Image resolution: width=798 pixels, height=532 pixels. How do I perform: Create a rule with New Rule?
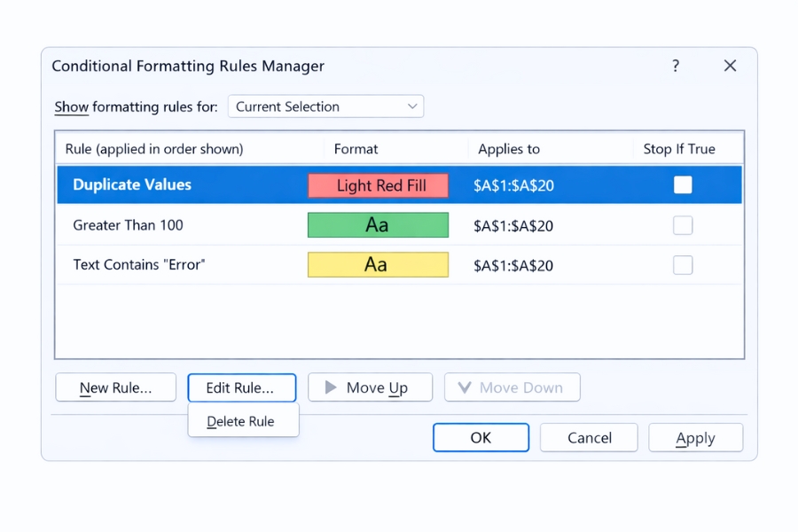(x=115, y=387)
